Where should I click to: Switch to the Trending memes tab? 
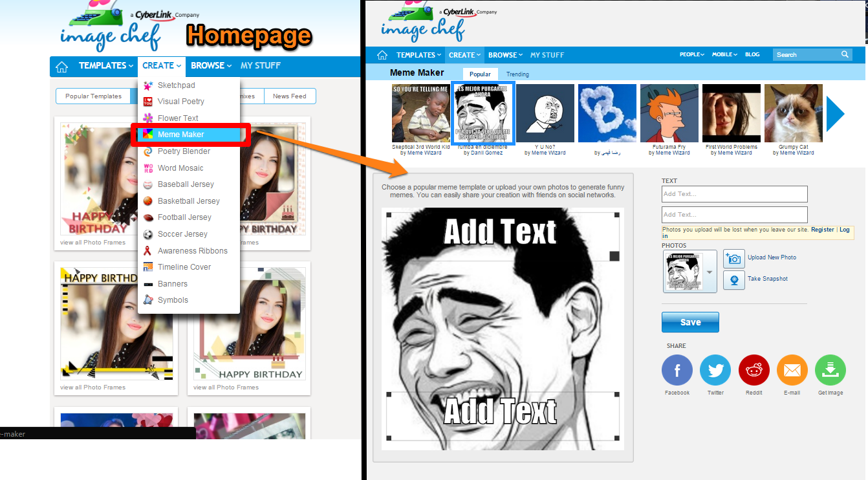tap(517, 74)
